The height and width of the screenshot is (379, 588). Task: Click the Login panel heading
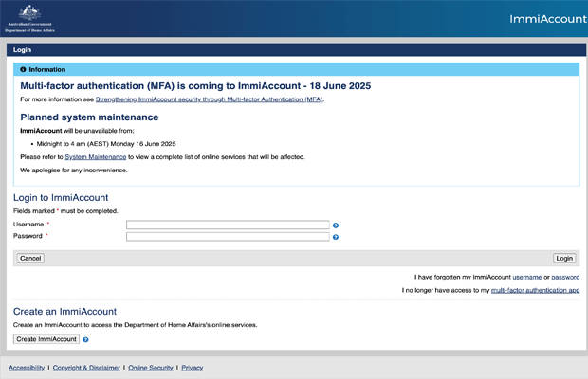tap(22, 50)
